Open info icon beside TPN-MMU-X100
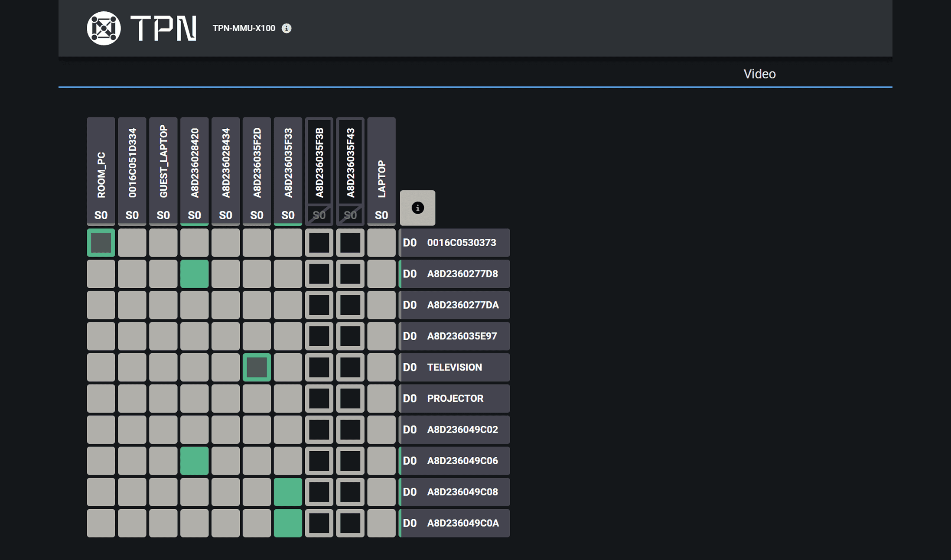This screenshot has width=951, height=560. pyautogui.click(x=287, y=28)
